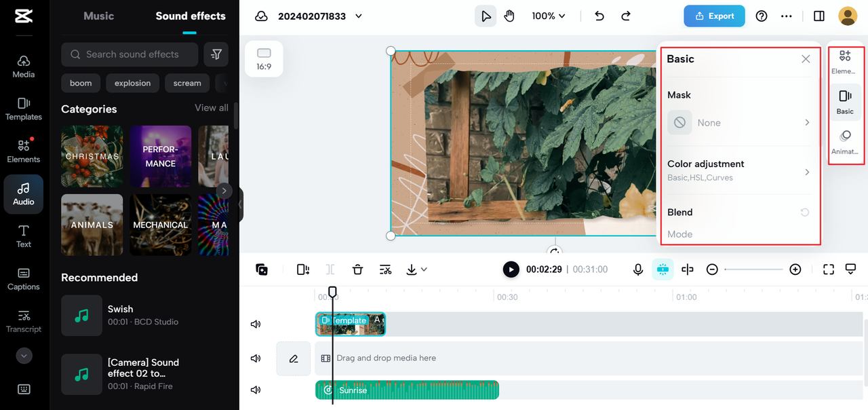868x410 pixels.
Task: Filter sound effects with filter icon
Action: tap(216, 54)
